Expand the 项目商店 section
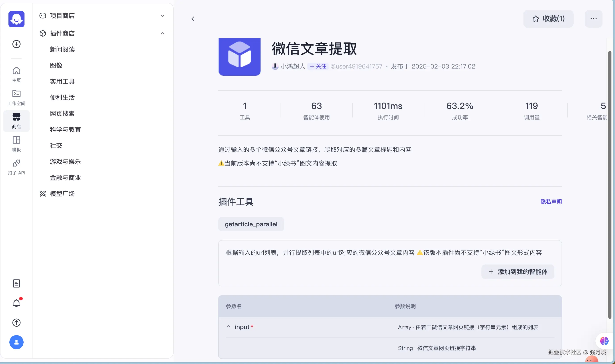 [x=162, y=16]
